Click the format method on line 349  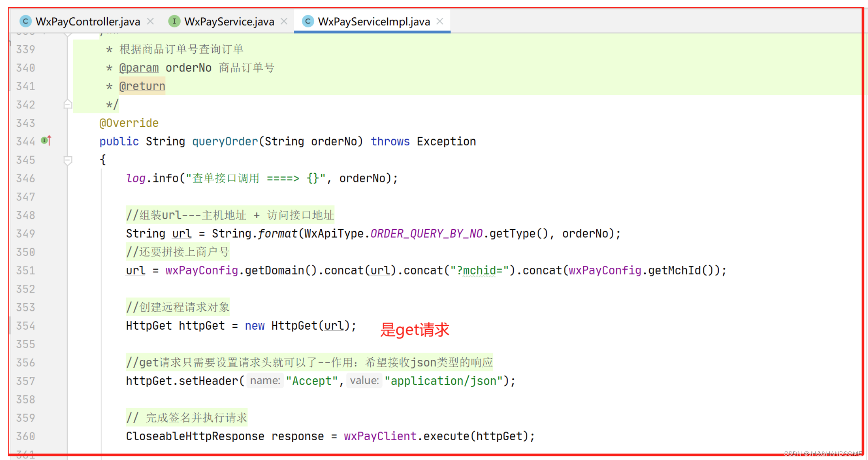[x=278, y=234]
